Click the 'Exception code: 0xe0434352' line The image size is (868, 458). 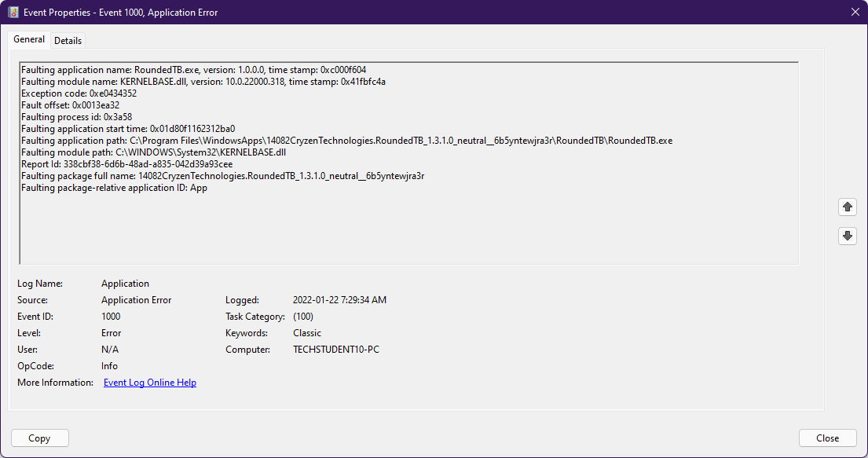tap(79, 93)
